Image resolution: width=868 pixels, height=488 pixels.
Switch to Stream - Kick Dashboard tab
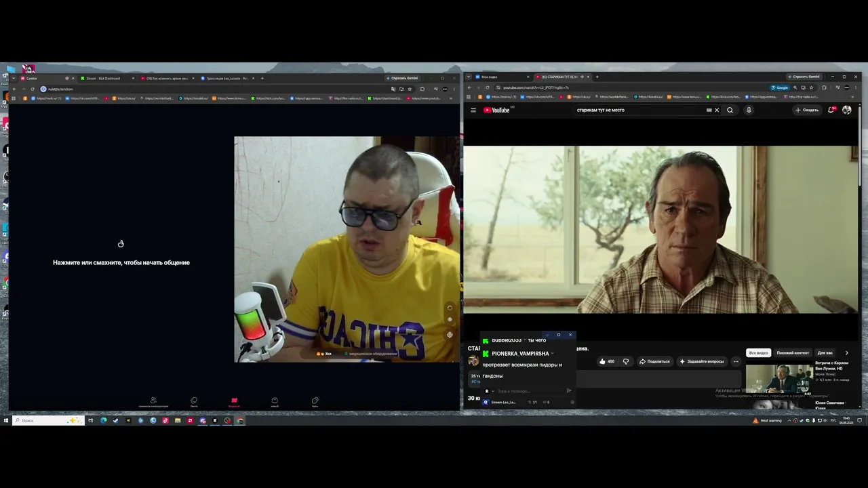tap(106, 78)
